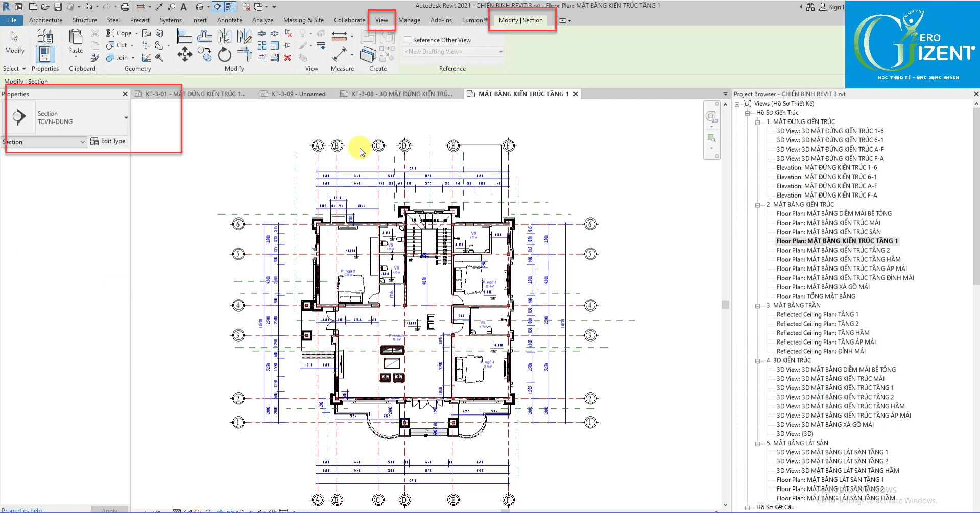Screen dimensions: 980x513
Task: Save project from quick access toolbar
Action: (x=58, y=7)
